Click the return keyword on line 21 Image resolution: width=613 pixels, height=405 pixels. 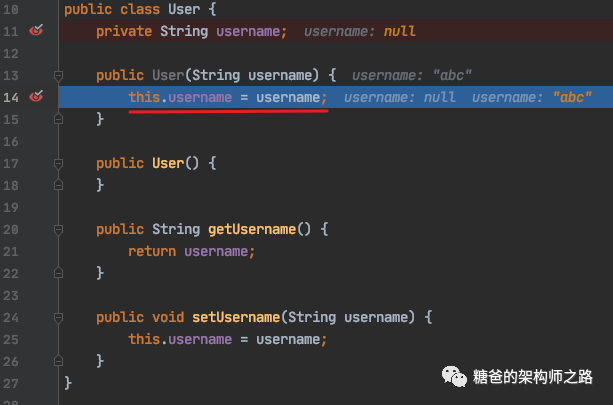click(x=152, y=251)
